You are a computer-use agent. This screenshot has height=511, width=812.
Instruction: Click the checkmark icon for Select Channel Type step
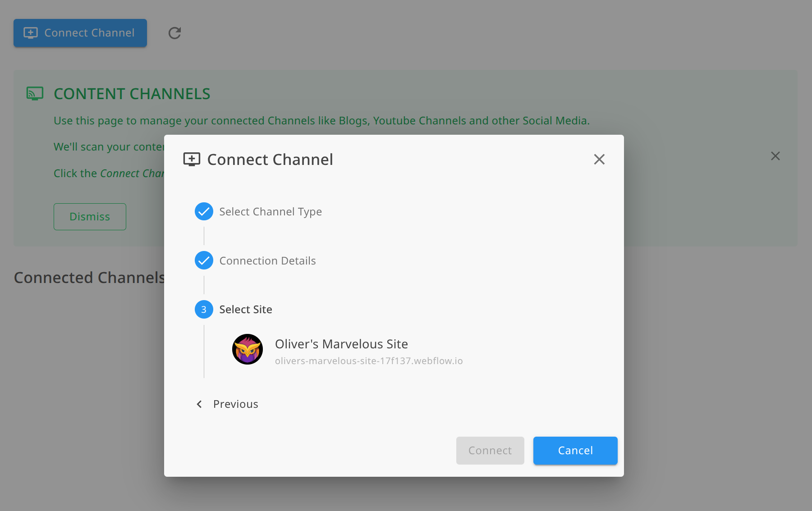(204, 211)
